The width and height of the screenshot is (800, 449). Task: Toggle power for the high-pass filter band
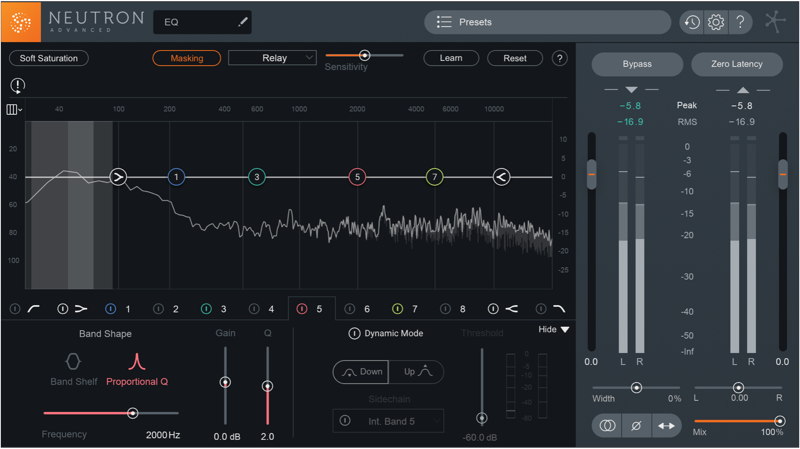[15, 309]
